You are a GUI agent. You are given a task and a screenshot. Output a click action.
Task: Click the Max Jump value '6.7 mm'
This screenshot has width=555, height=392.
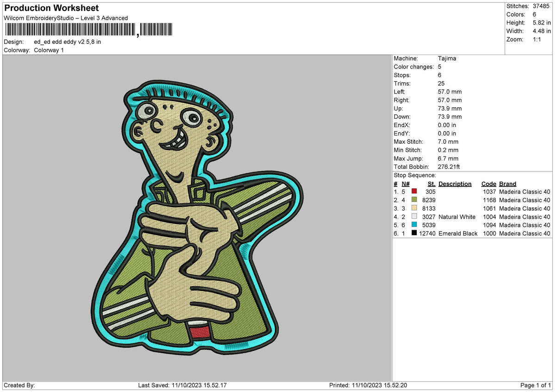[448, 158]
